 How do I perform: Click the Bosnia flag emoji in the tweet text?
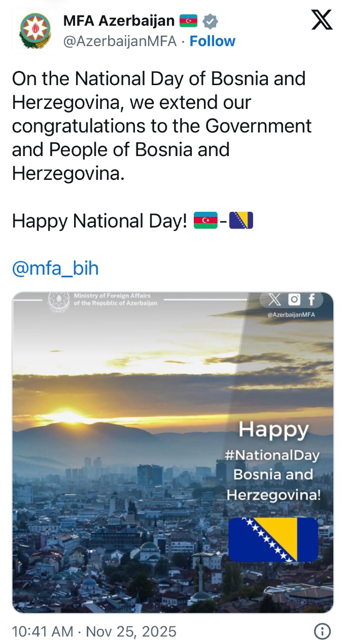[x=241, y=220]
